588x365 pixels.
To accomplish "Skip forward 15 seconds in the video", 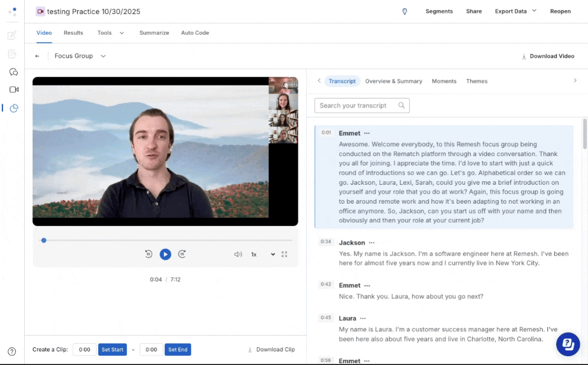I will [182, 254].
